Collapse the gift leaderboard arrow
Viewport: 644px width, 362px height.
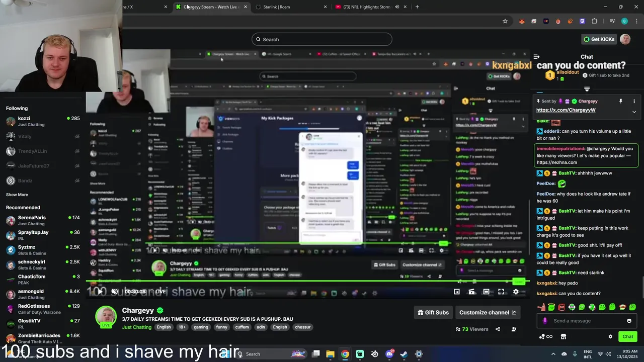(x=587, y=89)
